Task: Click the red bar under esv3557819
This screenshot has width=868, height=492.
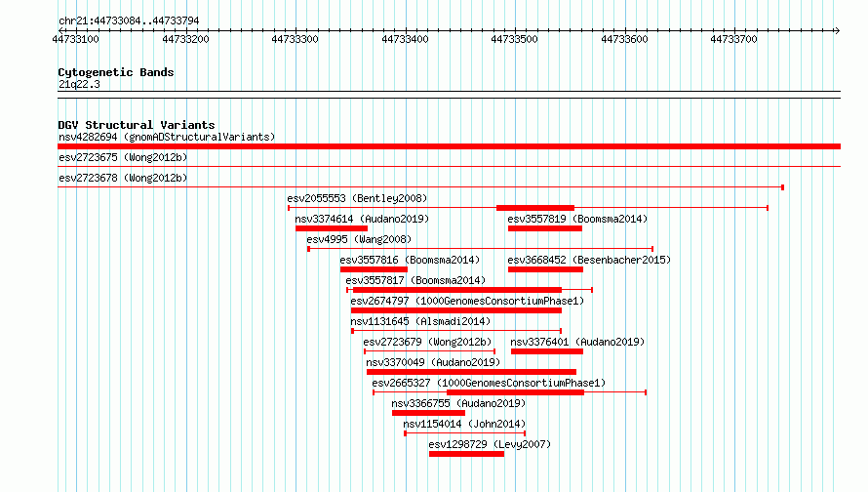Action: coord(545,228)
